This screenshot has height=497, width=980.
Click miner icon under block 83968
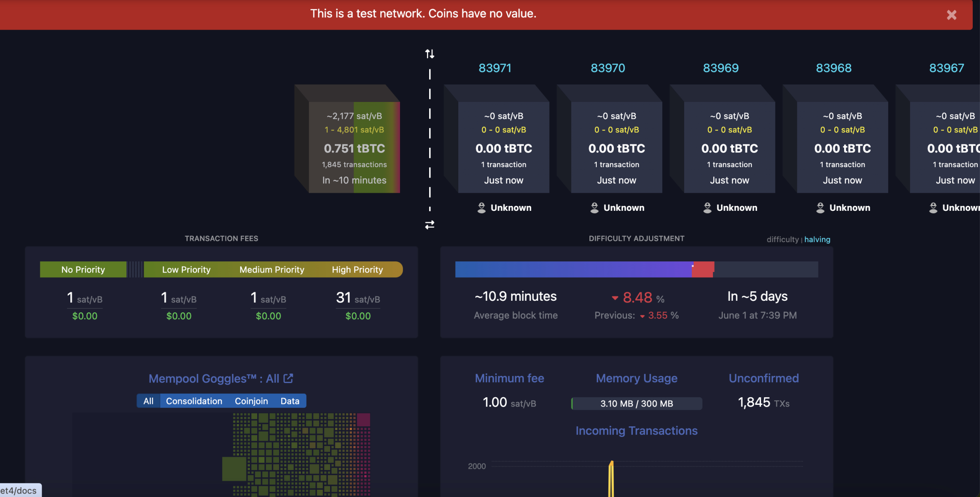pos(820,208)
